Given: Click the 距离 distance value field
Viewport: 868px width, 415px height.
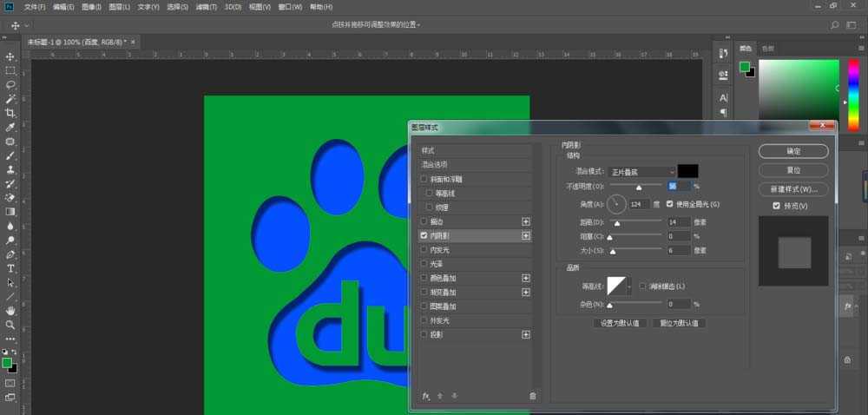Looking at the screenshot, I should (x=679, y=222).
